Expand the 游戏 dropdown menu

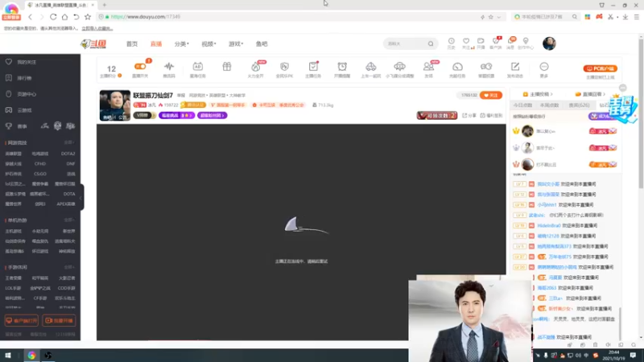(236, 44)
